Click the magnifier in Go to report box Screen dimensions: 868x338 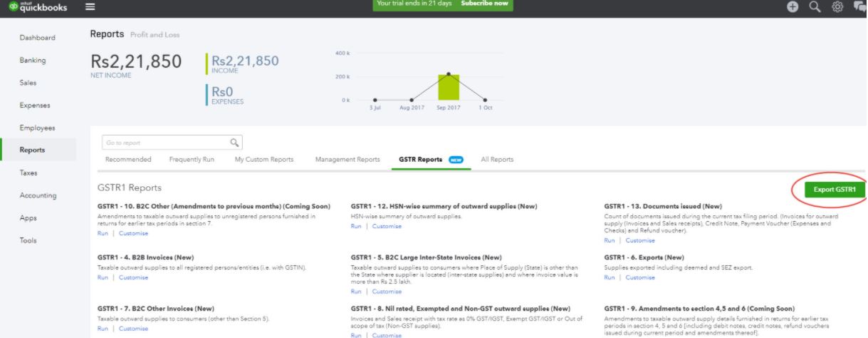click(x=234, y=143)
